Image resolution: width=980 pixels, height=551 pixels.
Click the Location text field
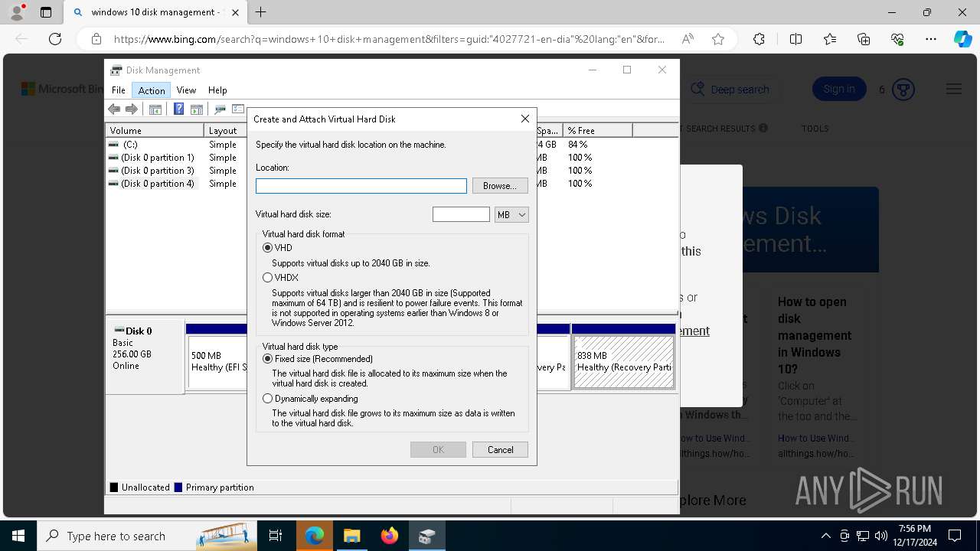pos(361,186)
